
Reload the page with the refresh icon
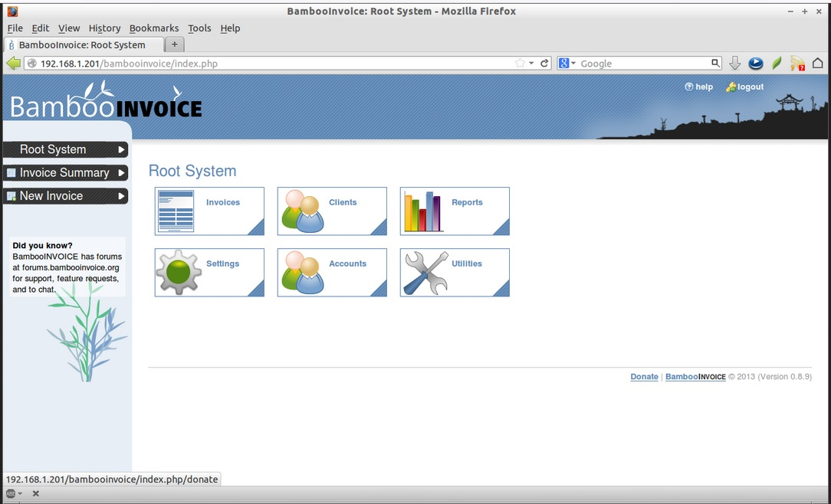(x=544, y=64)
